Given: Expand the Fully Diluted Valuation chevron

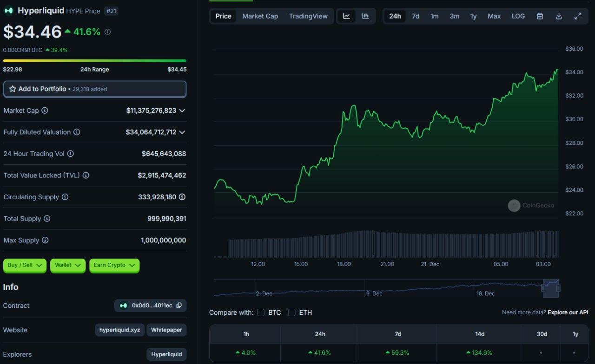Looking at the screenshot, I should click(182, 132).
